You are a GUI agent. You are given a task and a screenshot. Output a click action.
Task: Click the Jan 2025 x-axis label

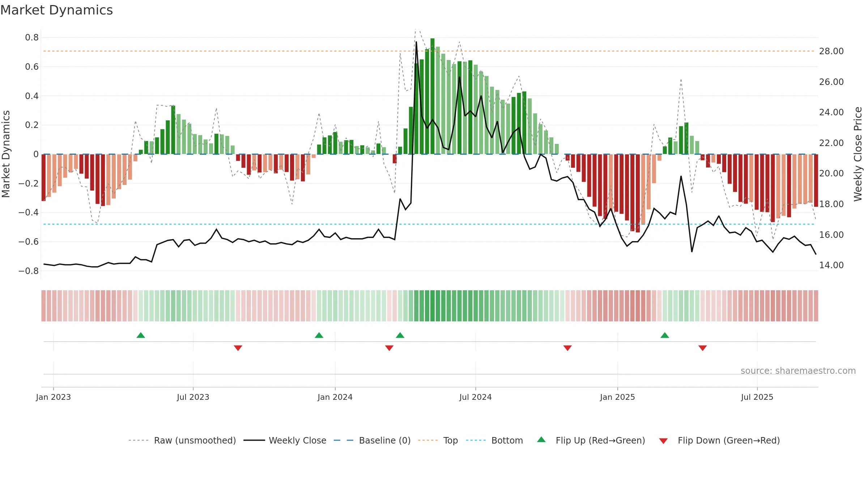click(x=618, y=397)
